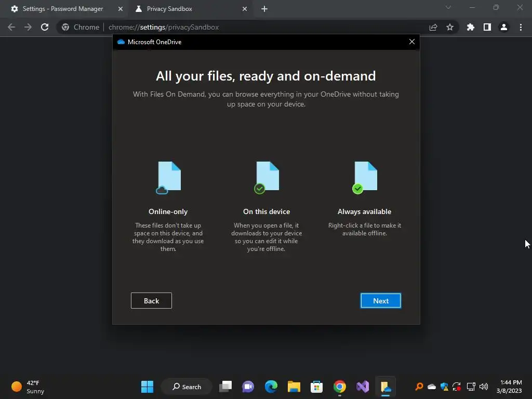The width and height of the screenshot is (532, 399).
Task: Go forward in Chrome
Action: point(28,27)
